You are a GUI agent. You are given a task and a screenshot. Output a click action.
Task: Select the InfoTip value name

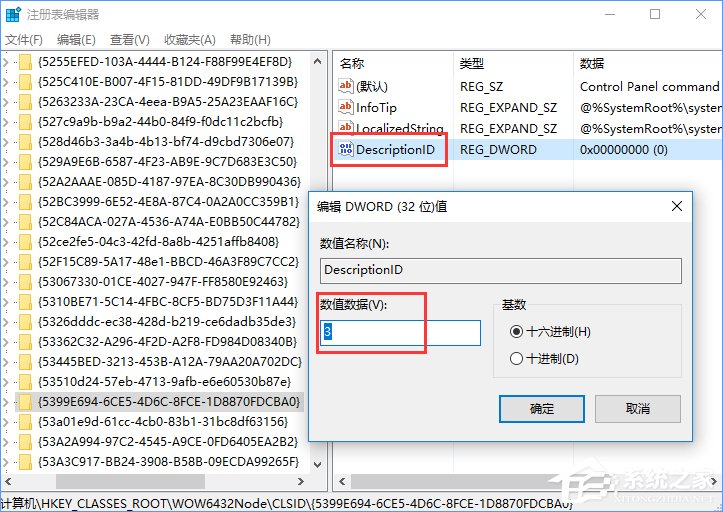376,107
